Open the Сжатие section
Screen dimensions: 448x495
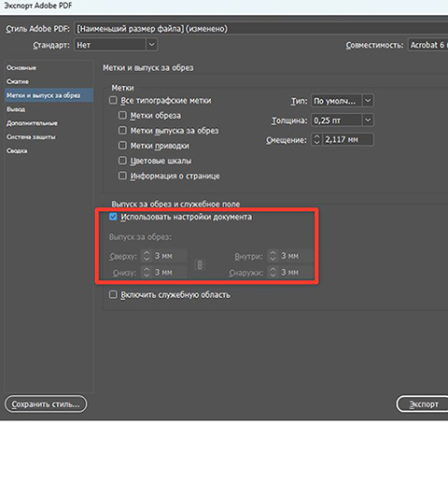[18, 82]
